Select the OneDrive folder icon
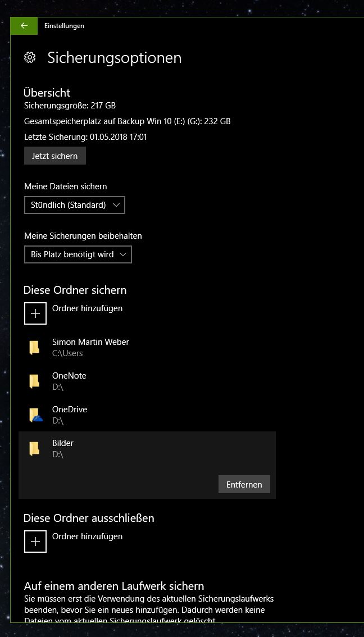This screenshot has height=637, width=364. [x=35, y=415]
